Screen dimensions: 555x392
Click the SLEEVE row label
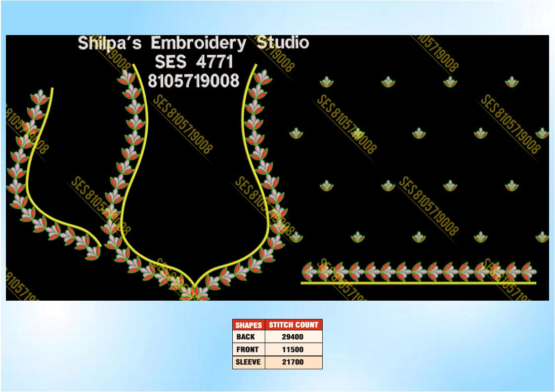[x=248, y=362]
